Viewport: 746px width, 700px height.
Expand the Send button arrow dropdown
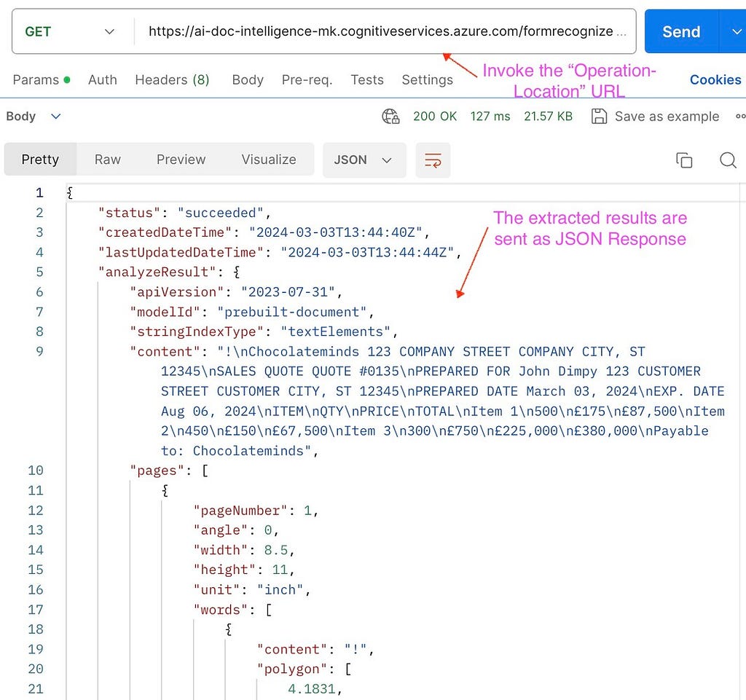click(736, 31)
